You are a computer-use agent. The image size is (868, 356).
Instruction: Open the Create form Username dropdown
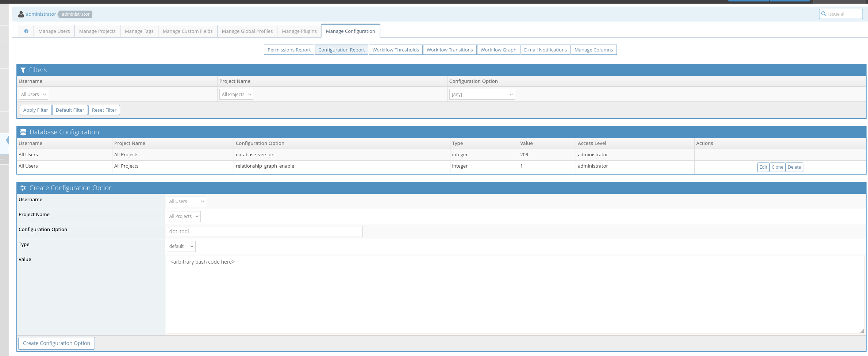[187, 202]
